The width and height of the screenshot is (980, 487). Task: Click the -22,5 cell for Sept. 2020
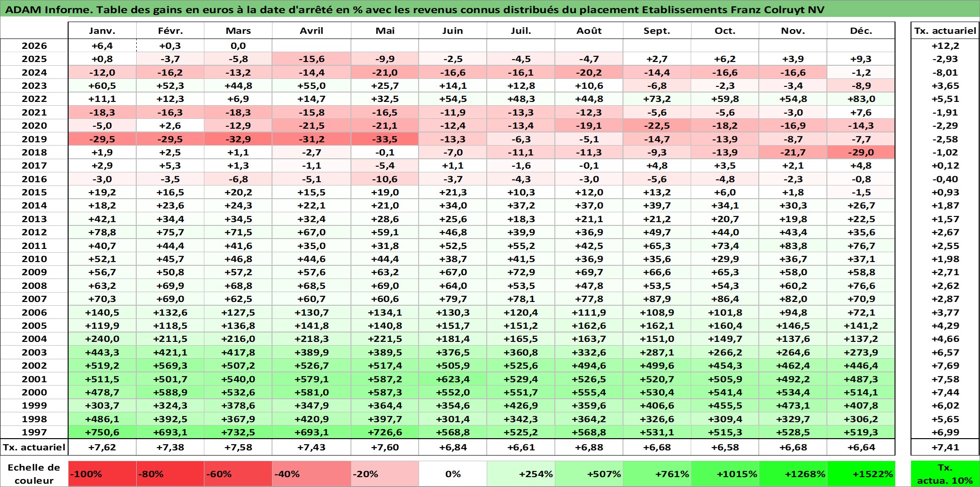(x=657, y=125)
